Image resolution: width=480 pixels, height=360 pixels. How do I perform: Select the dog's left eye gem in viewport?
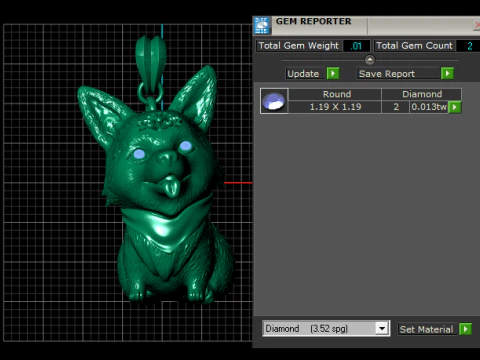(x=139, y=154)
